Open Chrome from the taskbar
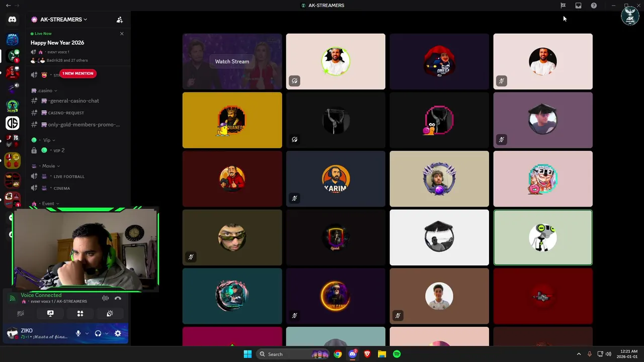The width and height of the screenshot is (644, 362). 338,354
